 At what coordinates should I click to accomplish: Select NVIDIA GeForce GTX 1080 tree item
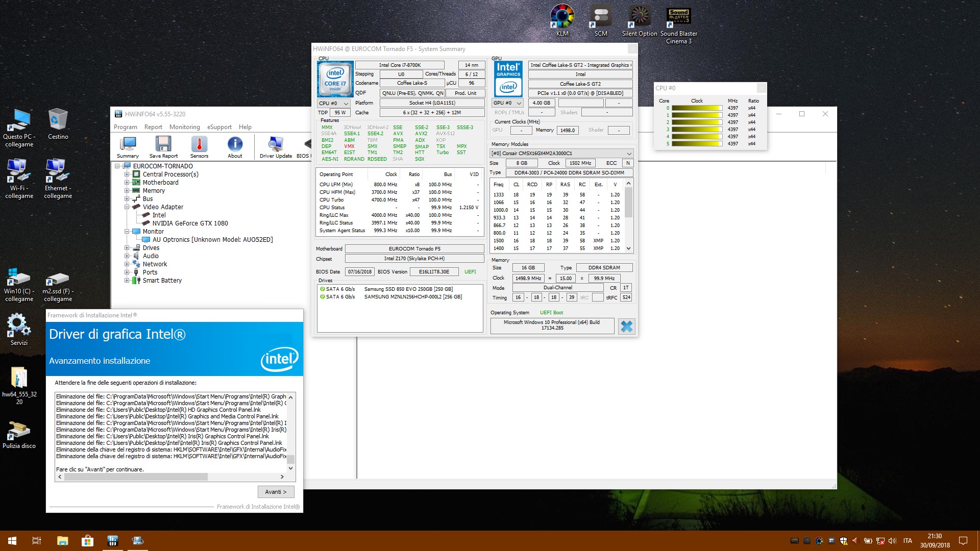click(190, 223)
